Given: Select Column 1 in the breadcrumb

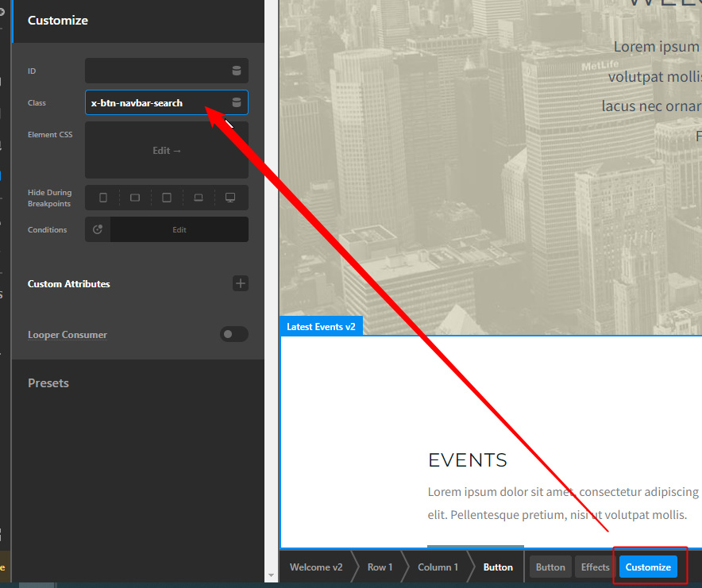Looking at the screenshot, I should (438, 567).
